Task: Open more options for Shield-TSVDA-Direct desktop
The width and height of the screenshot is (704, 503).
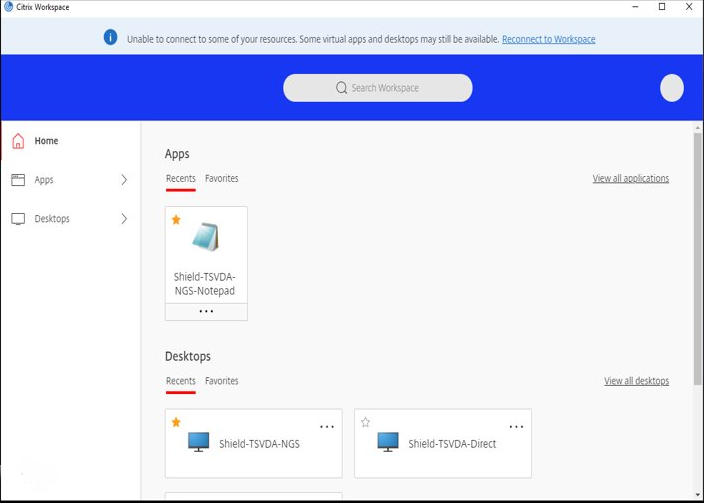Action: click(516, 427)
